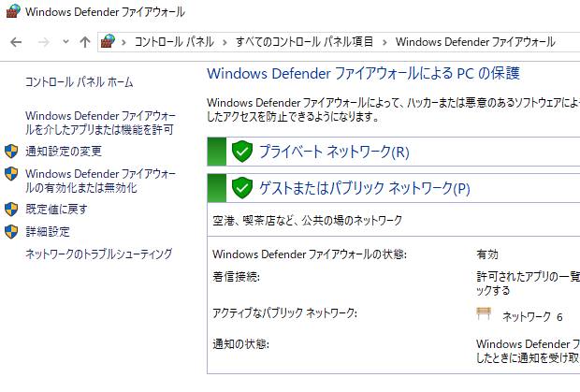Click the Windows Defender ファイアウォール breadcrumb
The width and height of the screenshot is (580, 392).
[x=475, y=42]
